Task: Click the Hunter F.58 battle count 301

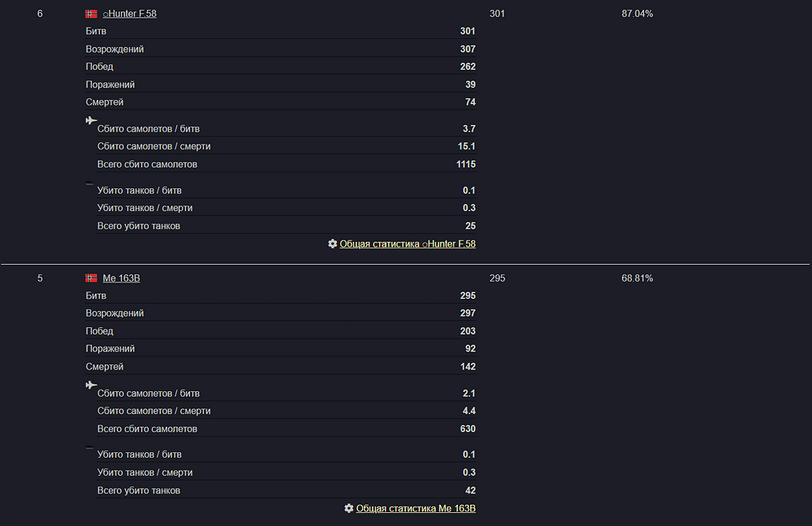Action: pos(497,14)
